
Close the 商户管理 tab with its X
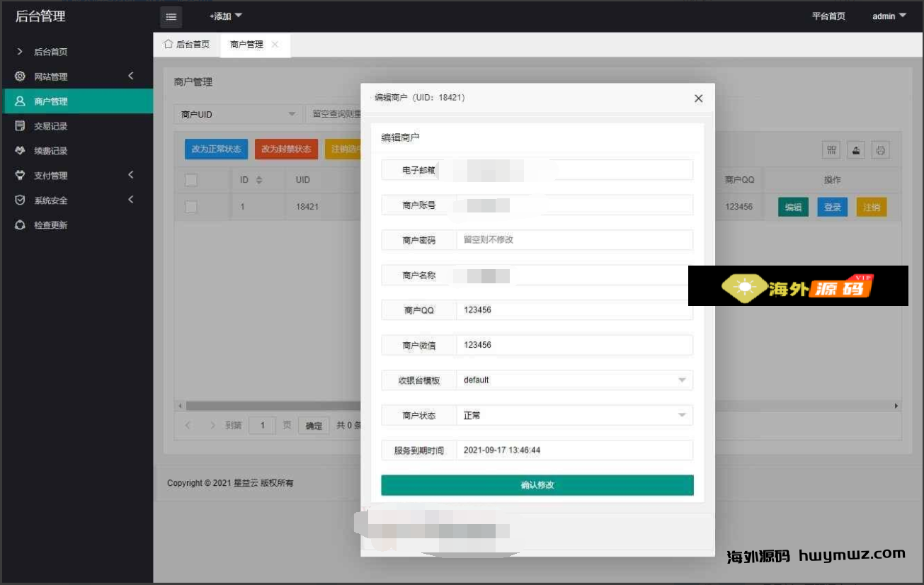[x=275, y=45]
